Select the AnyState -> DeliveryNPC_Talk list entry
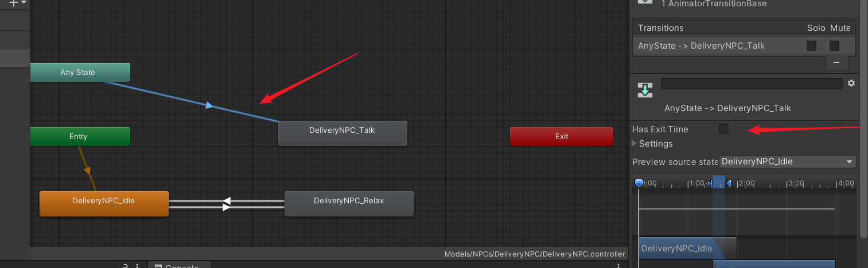868x268 pixels. tap(701, 46)
